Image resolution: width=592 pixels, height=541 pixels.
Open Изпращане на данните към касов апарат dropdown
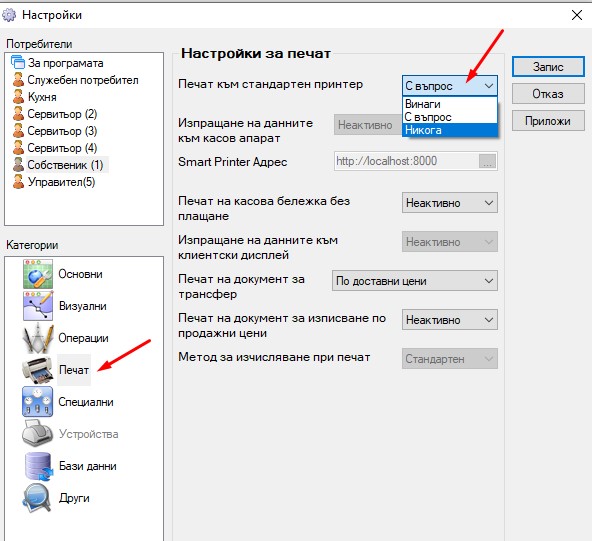click(368, 125)
